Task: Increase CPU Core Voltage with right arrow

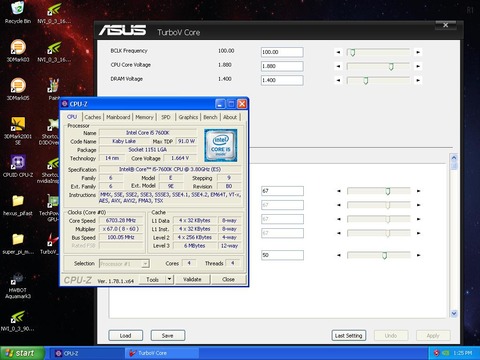Action: point(418,66)
